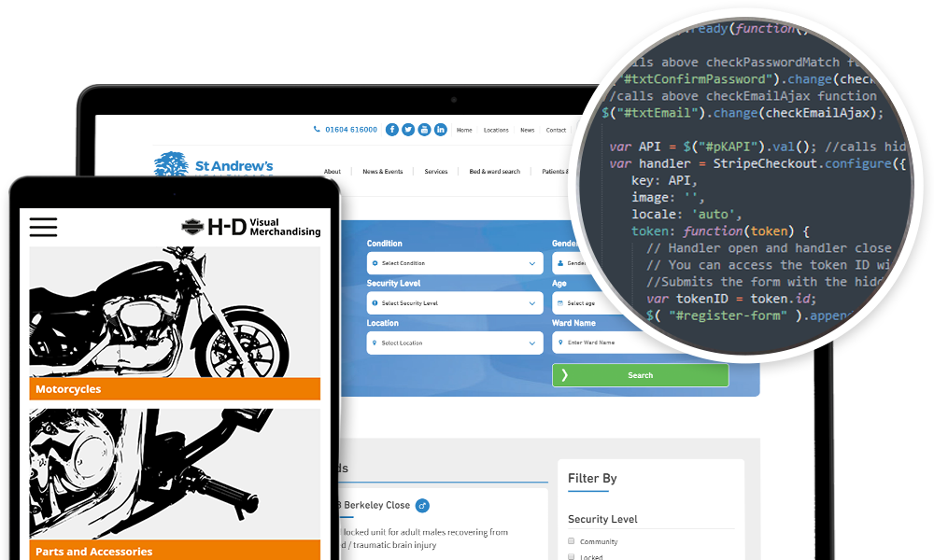Select the Parts and Accessories orange banner
The image size is (934, 560).
175,551
